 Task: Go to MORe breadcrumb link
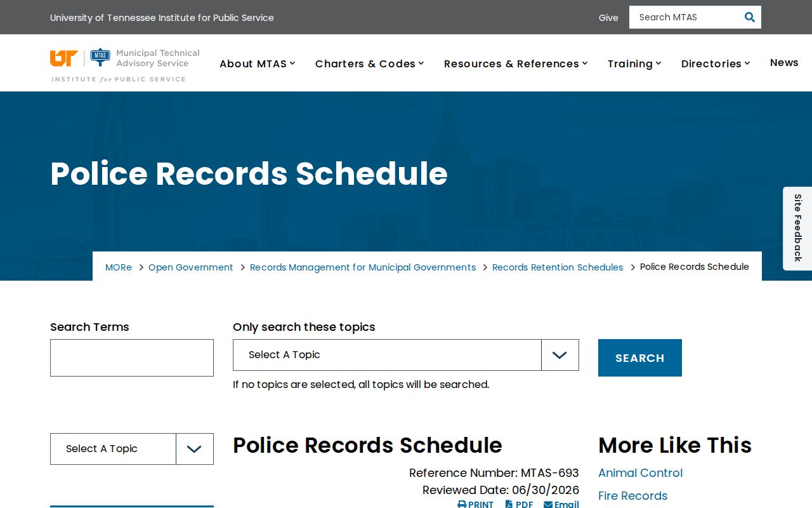(119, 267)
